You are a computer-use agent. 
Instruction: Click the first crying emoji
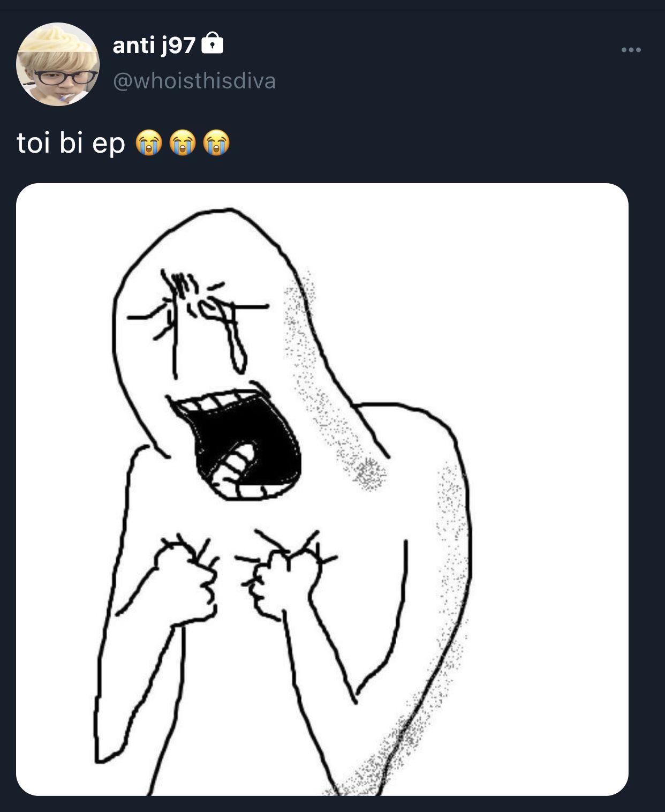coord(148,143)
